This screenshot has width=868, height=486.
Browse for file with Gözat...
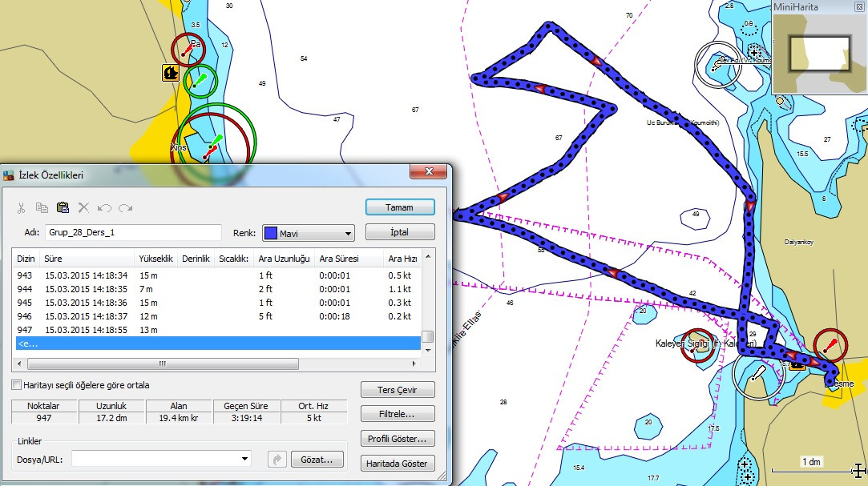[x=317, y=460]
